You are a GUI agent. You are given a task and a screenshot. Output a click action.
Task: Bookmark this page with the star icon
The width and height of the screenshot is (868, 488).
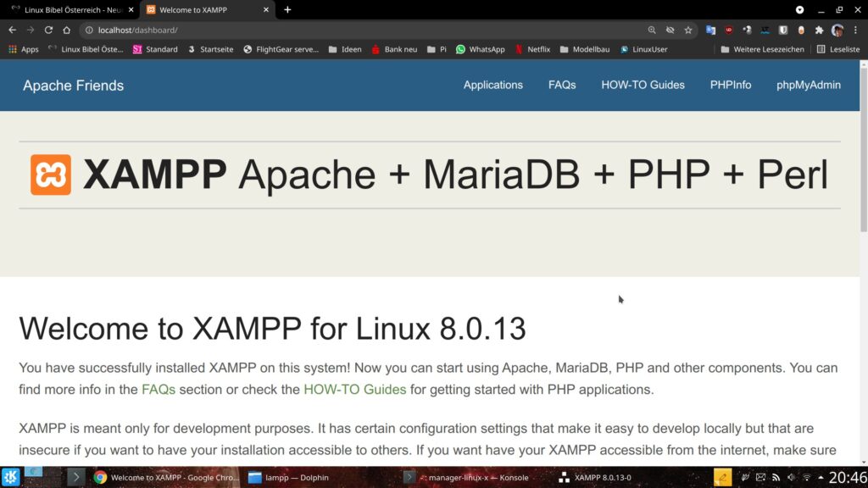[688, 30]
